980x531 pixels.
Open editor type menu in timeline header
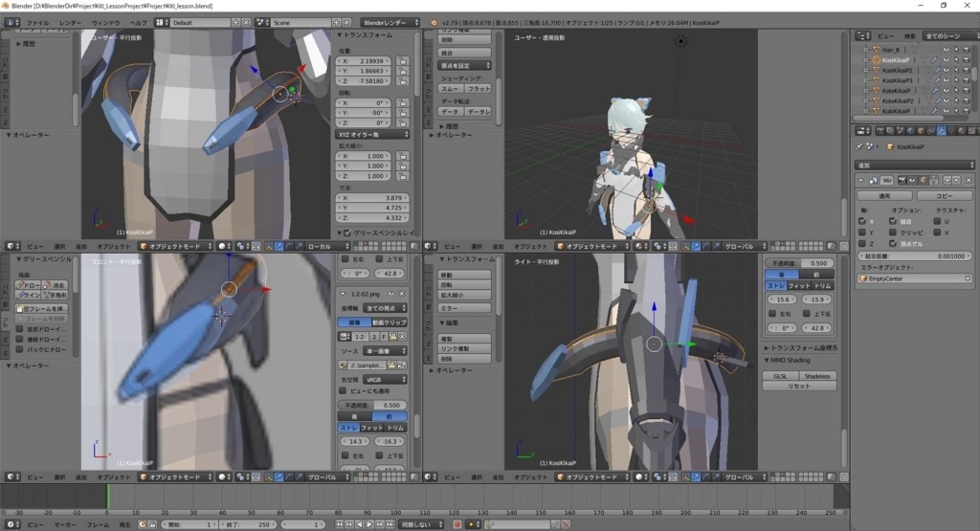pos(12,524)
